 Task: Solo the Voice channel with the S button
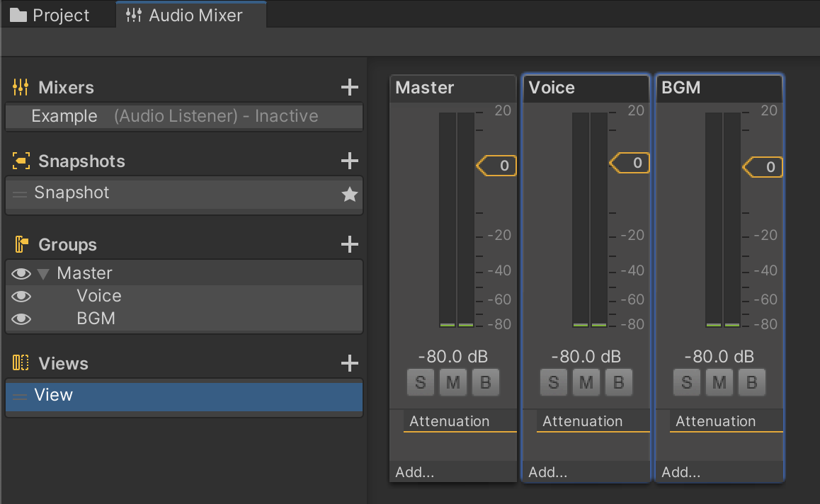tap(553, 382)
